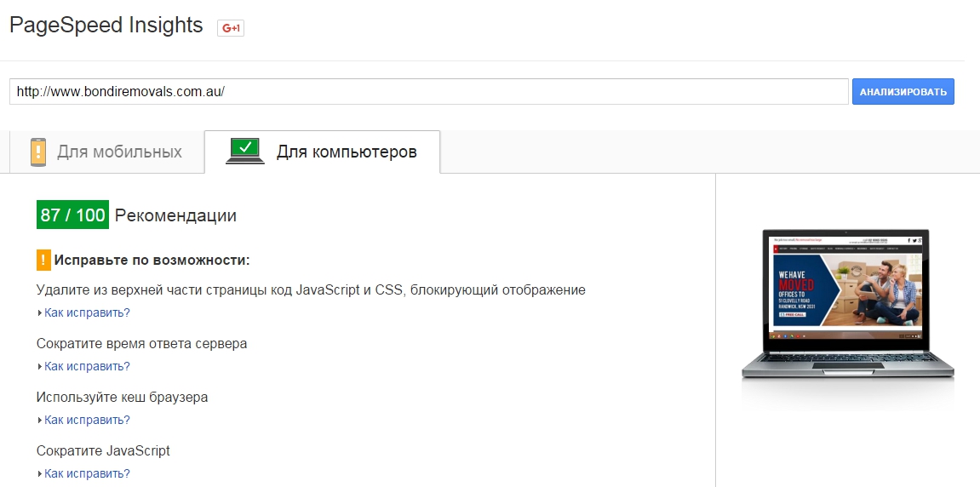Click the laptop site preview thumbnail
The width and height of the screenshot is (980, 487).
click(848, 305)
